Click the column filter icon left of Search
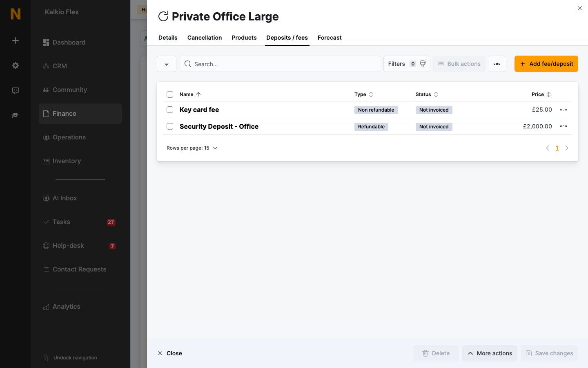Screen dimensions: 588x368 click(x=167, y=64)
